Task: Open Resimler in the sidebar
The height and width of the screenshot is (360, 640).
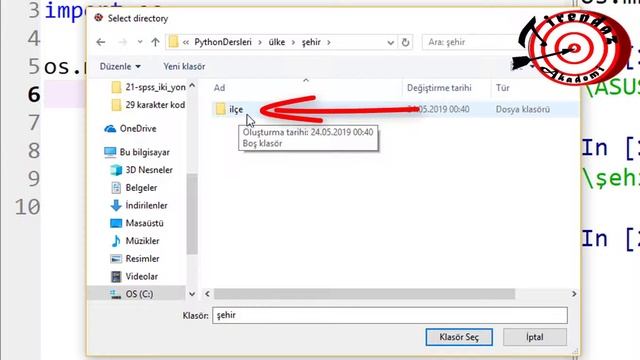Action: click(135, 259)
